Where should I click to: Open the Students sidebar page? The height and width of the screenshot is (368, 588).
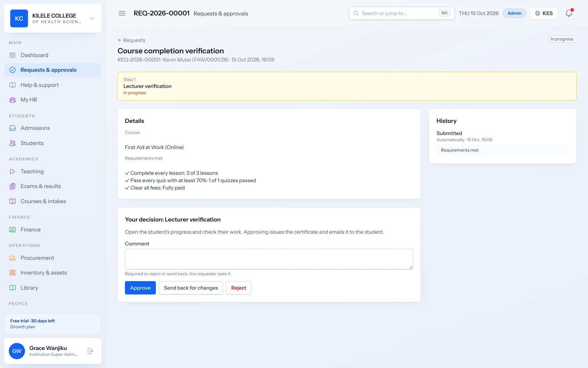53,143
